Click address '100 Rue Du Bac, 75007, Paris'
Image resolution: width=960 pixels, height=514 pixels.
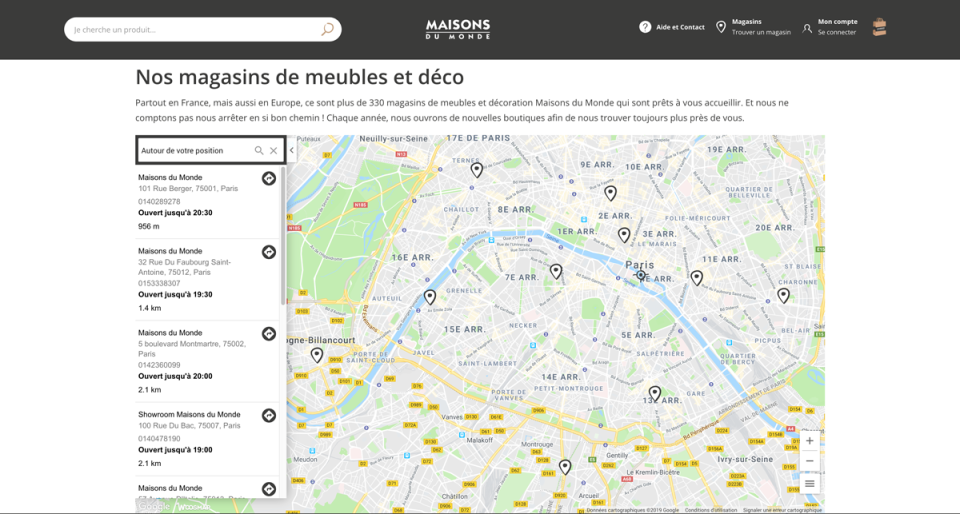189,426
